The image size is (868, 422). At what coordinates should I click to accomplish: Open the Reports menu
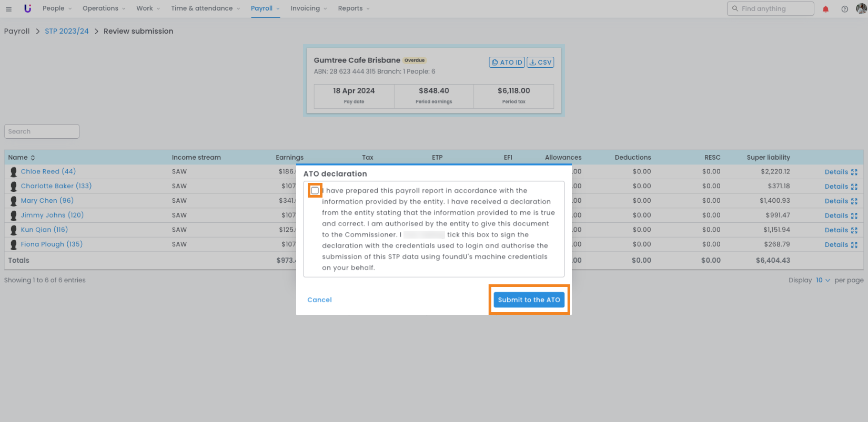point(354,8)
